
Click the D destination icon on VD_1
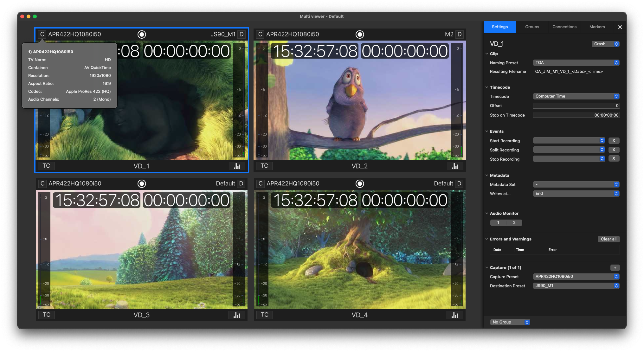tap(241, 34)
